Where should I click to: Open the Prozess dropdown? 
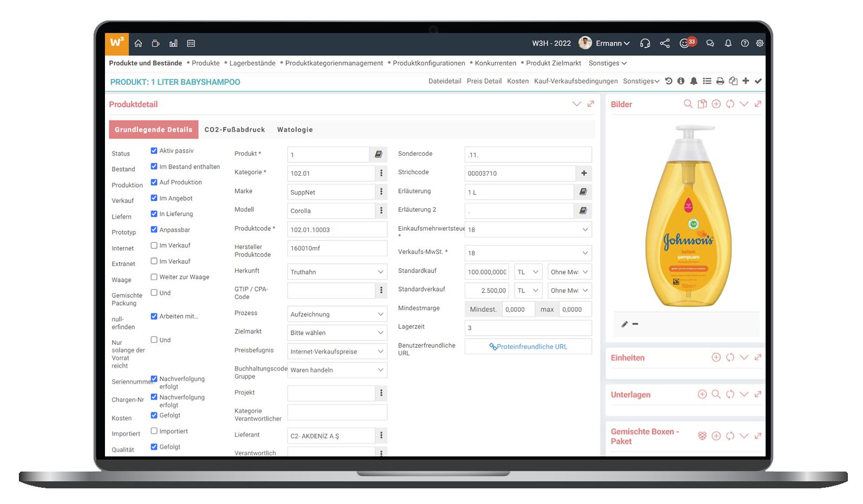337,314
